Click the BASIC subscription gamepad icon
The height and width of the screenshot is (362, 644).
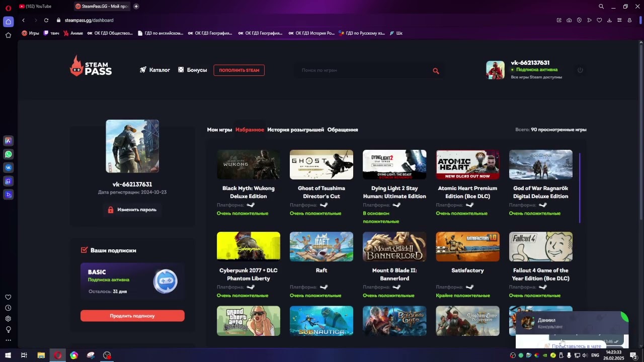click(x=165, y=282)
